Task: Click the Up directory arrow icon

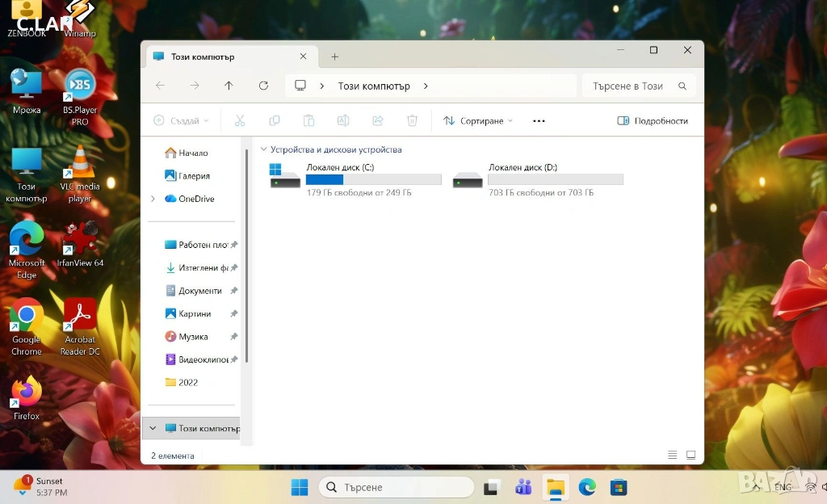Action: click(229, 86)
